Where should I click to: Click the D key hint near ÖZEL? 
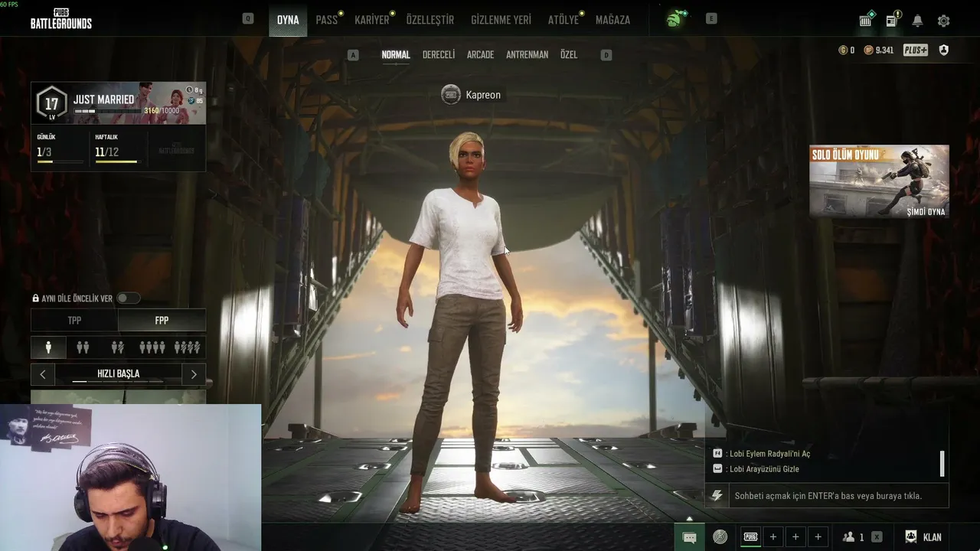tap(606, 55)
